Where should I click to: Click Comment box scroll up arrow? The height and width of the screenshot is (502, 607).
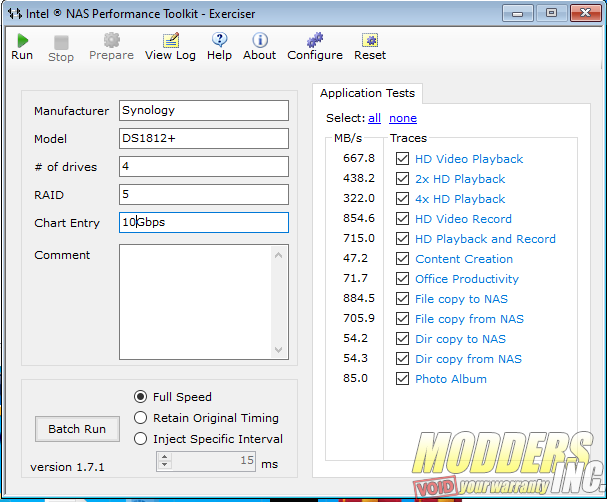pos(278,255)
